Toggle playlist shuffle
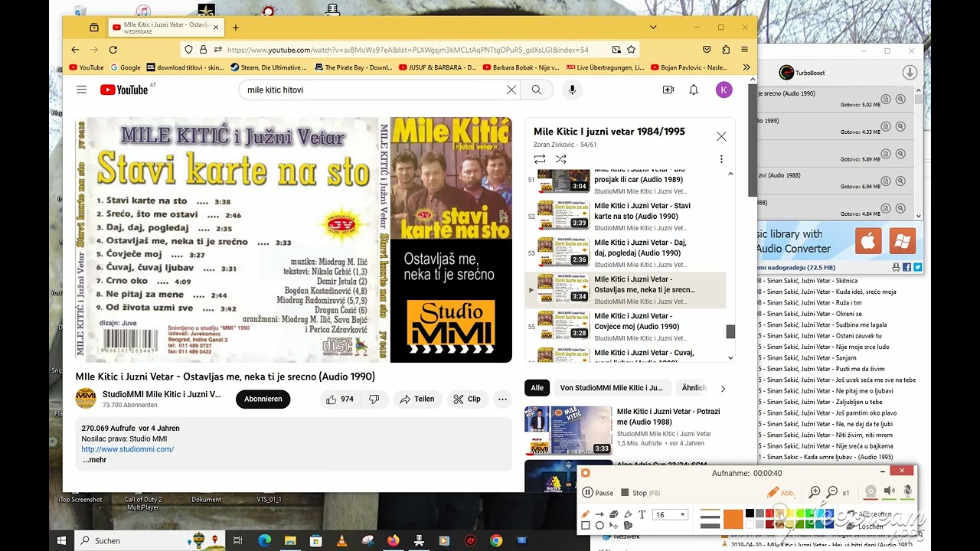Screen dimensions: 980x551 pos(561,159)
